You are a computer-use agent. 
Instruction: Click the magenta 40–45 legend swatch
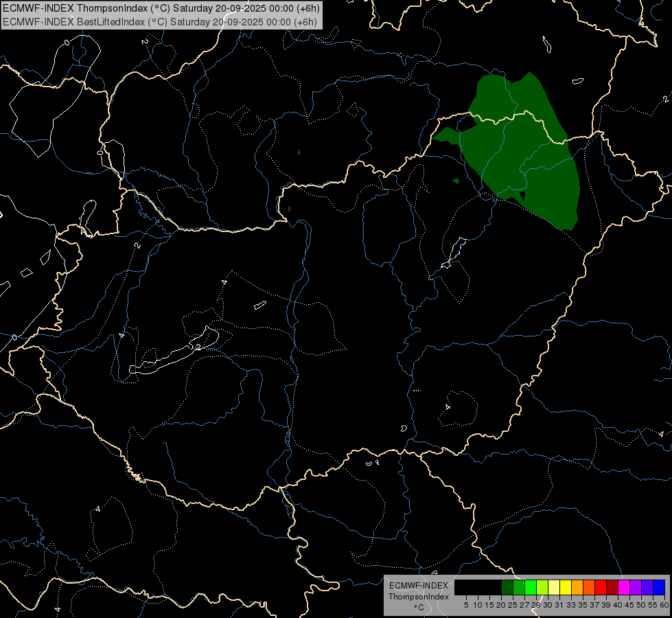tap(624, 587)
